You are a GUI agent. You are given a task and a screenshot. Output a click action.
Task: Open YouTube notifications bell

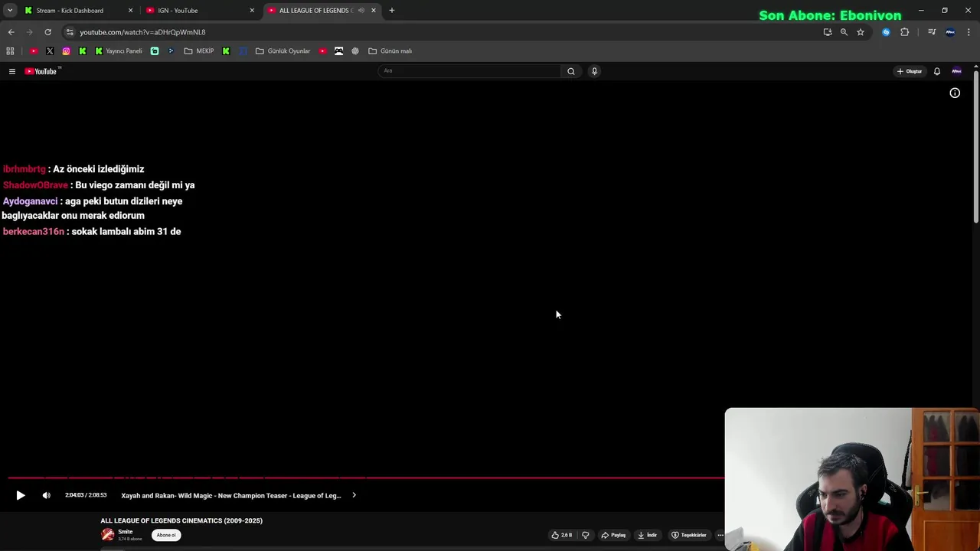pos(936,71)
